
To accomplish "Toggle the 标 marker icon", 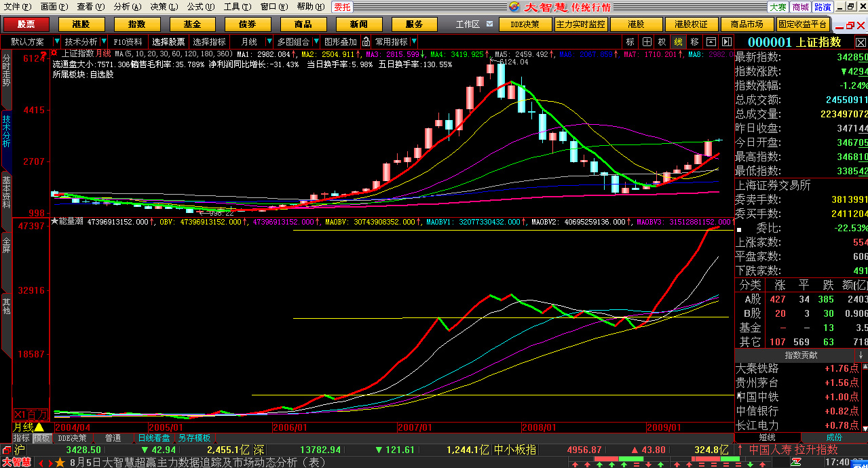I will tap(630, 42).
